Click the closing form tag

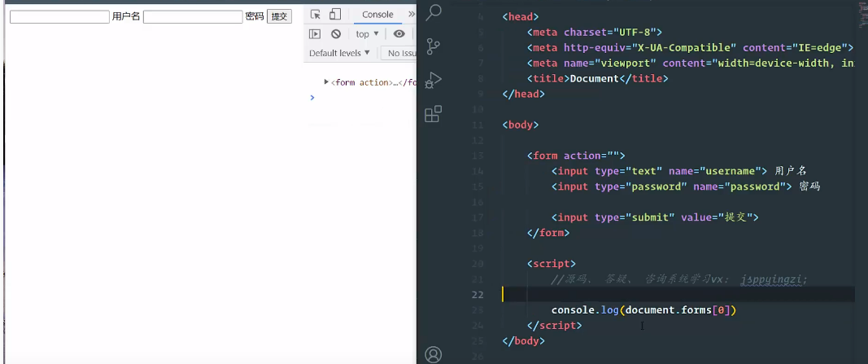pos(548,233)
